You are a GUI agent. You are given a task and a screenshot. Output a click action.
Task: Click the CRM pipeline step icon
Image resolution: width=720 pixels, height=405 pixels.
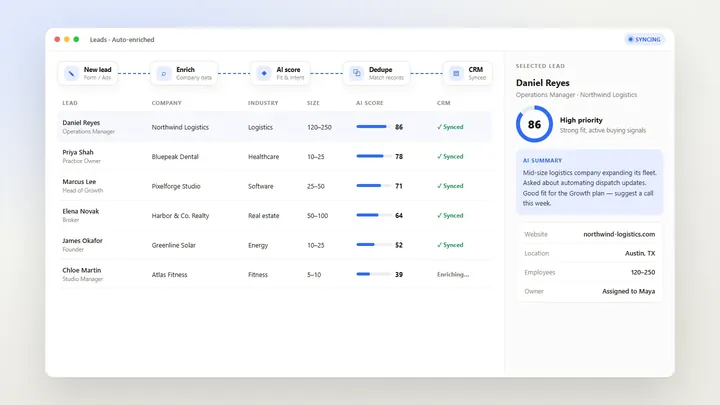[x=456, y=73]
